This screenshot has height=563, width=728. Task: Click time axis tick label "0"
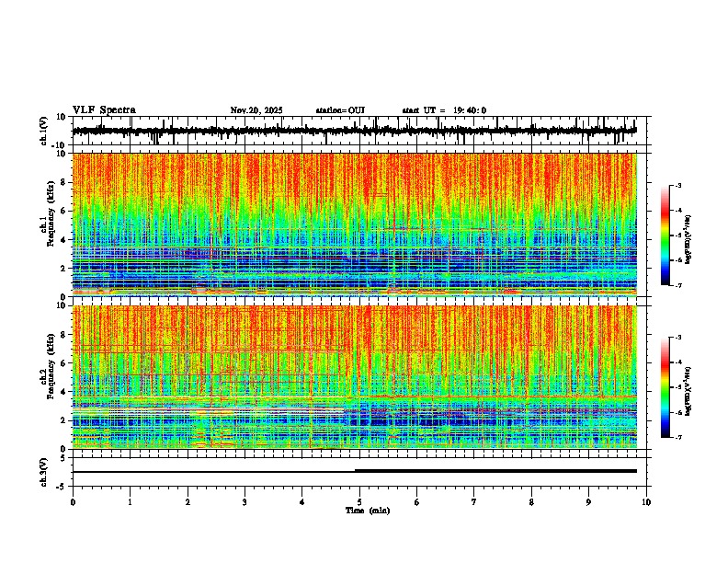pyautogui.click(x=73, y=502)
